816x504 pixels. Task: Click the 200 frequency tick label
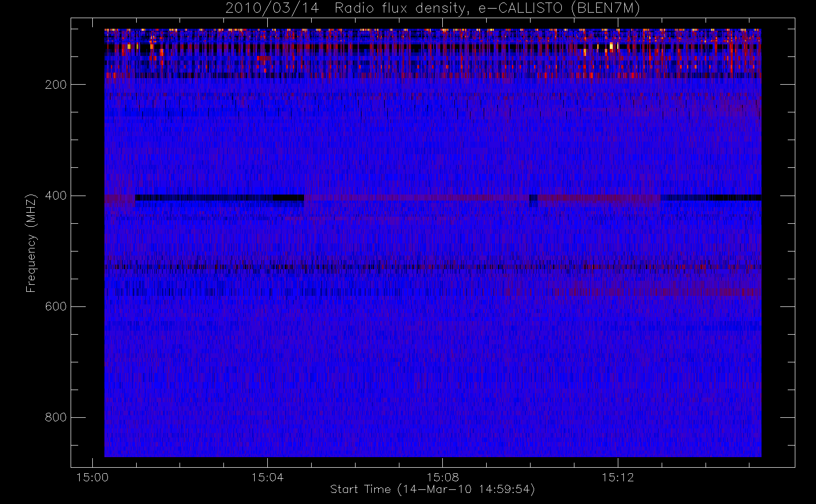[55, 85]
